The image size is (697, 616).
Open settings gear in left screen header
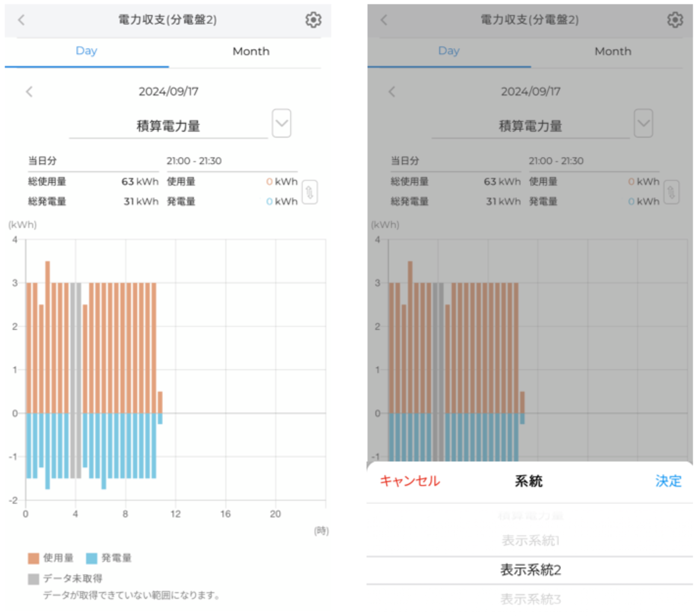tap(313, 20)
